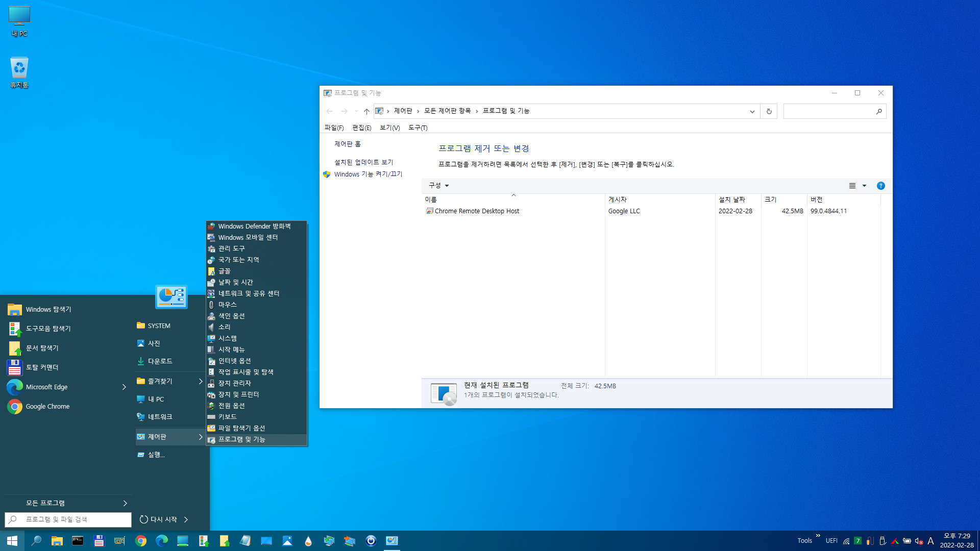Viewport: 980px width, 551px height.
Task: Click the search magnifier in Control Panel window
Action: [879, 111]
